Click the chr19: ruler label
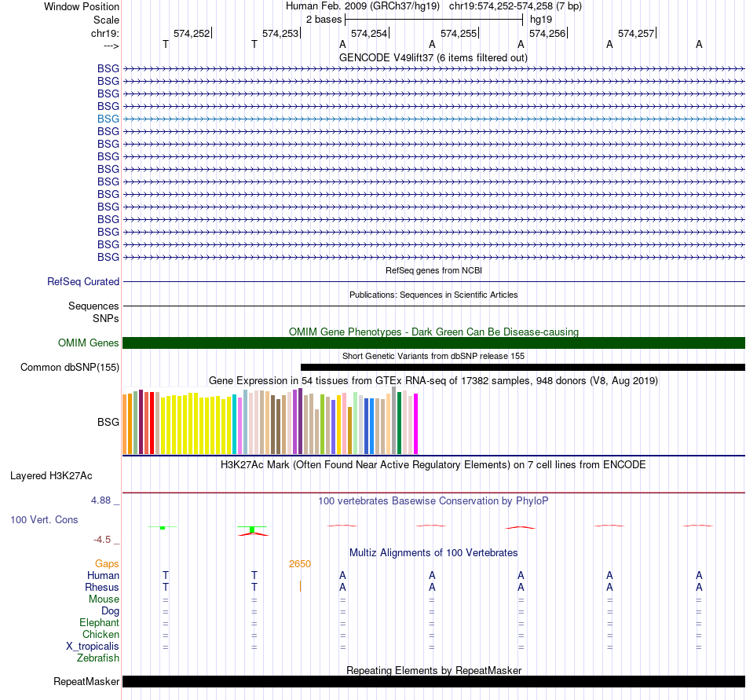The width and height of the screenshot is (746, 700). [x=105, y=33]
